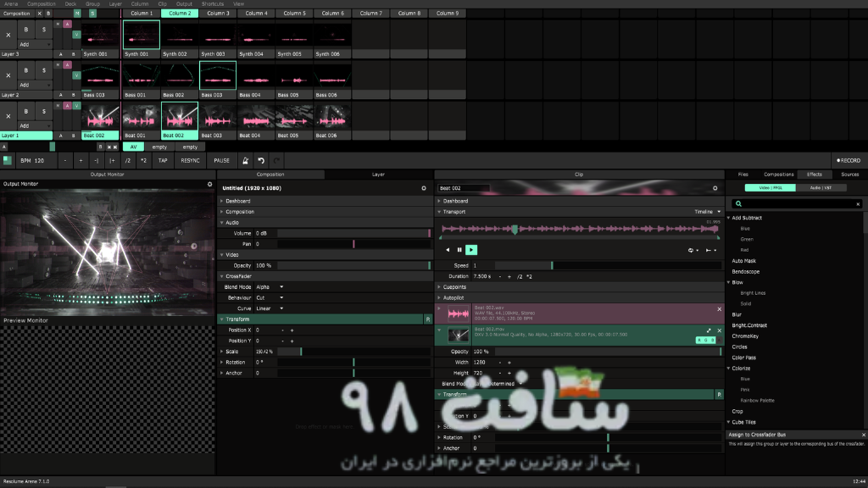Open the Layer 1 Add blend dropdown

point(35,125)
